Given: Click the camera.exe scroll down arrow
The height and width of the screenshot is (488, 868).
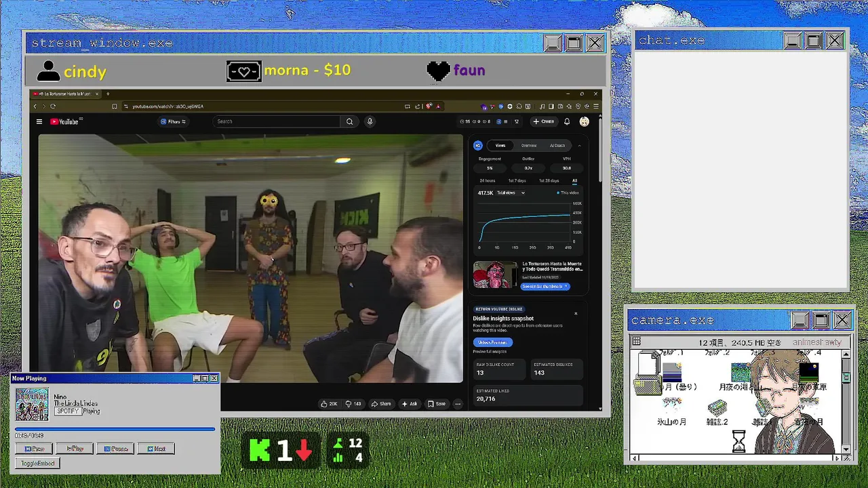Looking at the screenshot, I should (846, 449).
